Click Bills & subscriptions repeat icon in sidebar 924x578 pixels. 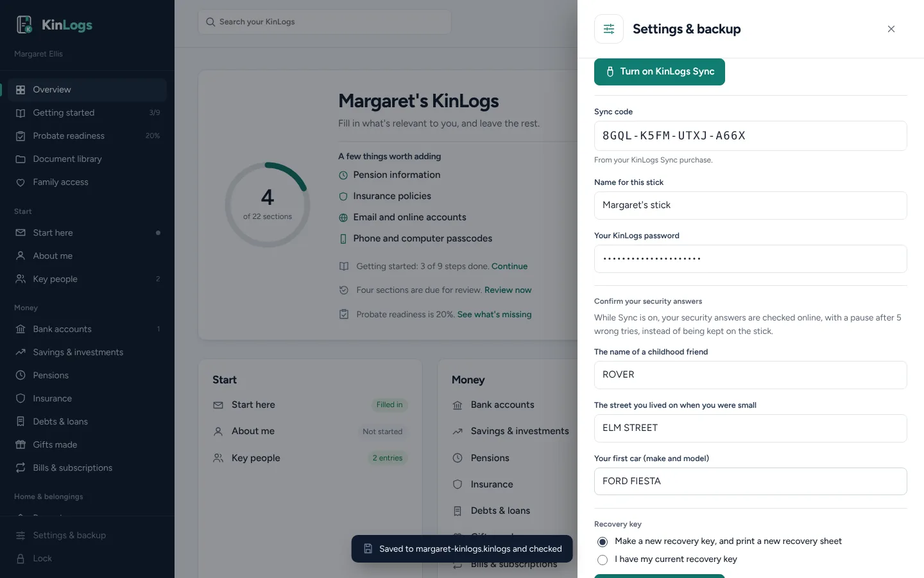tap(21, 468)
